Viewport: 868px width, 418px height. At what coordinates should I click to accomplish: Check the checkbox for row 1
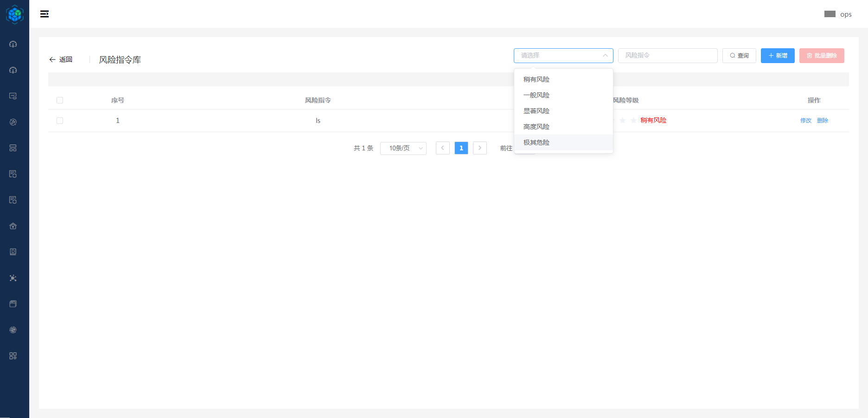pyautogui.click(x=60, y=121)
